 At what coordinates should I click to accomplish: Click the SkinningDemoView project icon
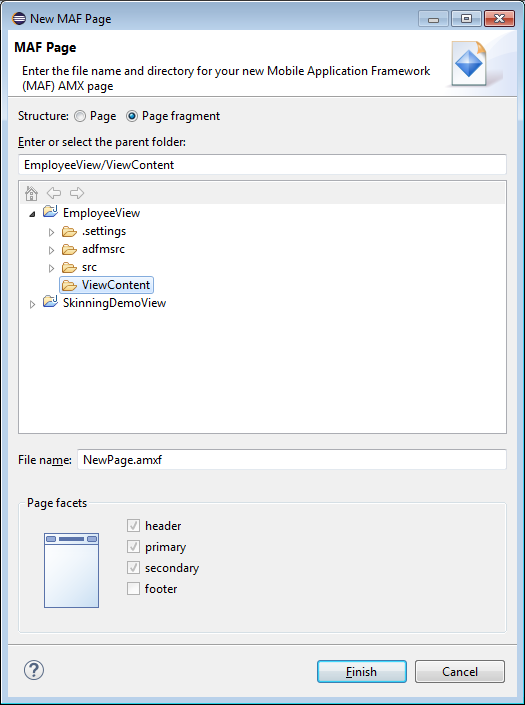(50, 302)
